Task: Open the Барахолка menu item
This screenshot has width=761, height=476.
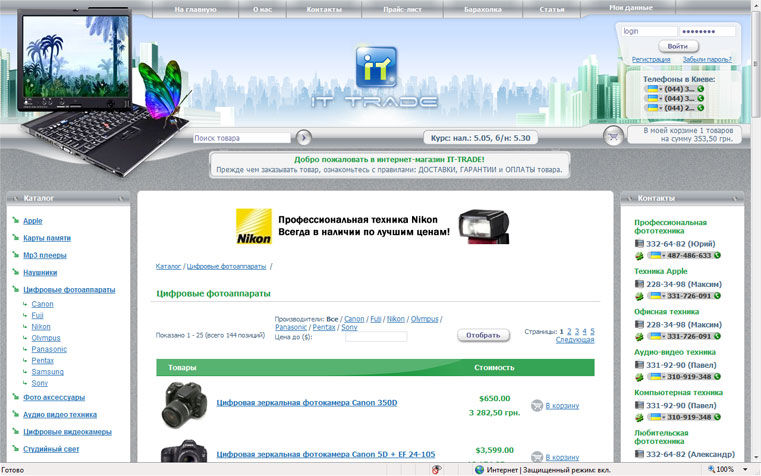Action: (x=482, y=9)
